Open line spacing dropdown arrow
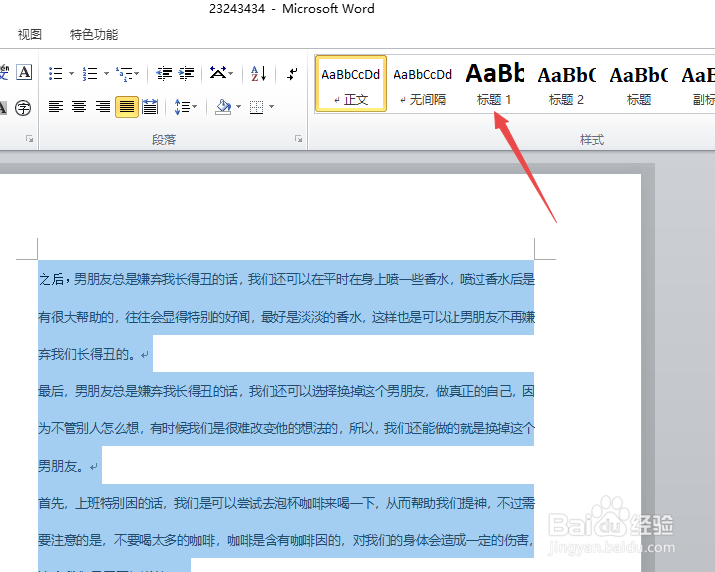 pos(195,107)
